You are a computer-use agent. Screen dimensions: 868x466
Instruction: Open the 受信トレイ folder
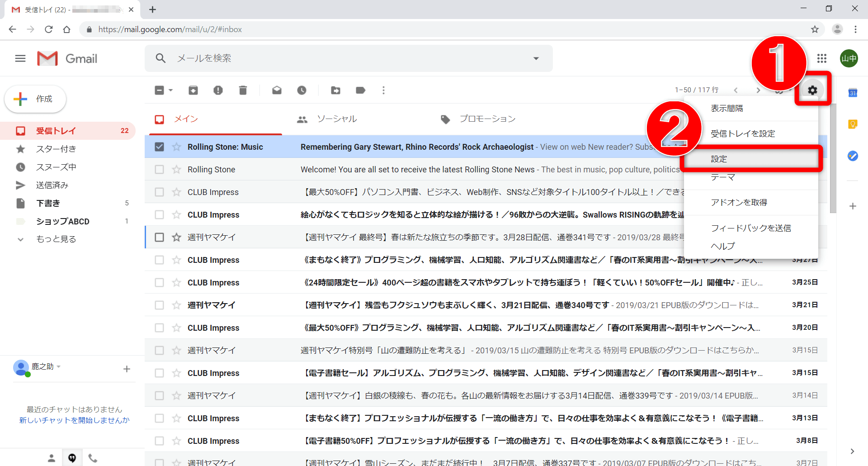68,131
